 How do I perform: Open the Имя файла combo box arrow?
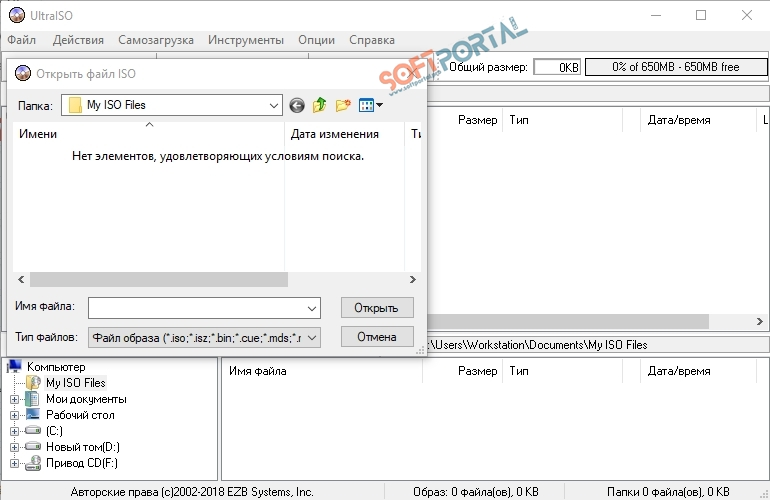tap(311, 308)
